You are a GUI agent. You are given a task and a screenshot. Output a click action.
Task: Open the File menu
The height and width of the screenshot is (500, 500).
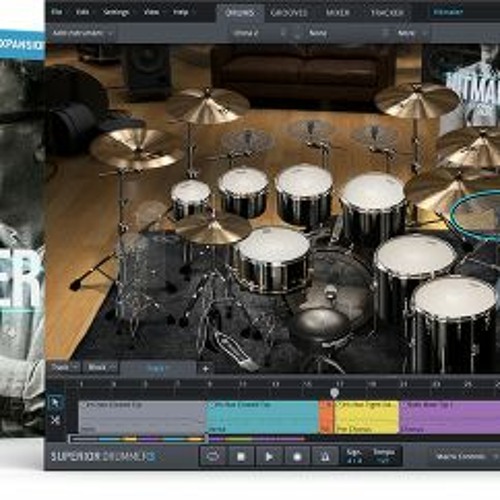(x=57, y=12)
